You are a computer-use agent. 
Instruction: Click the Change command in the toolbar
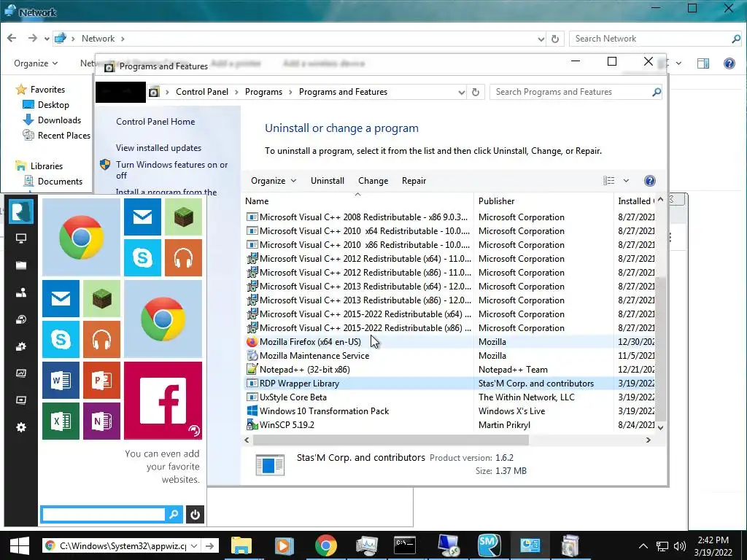373,181
